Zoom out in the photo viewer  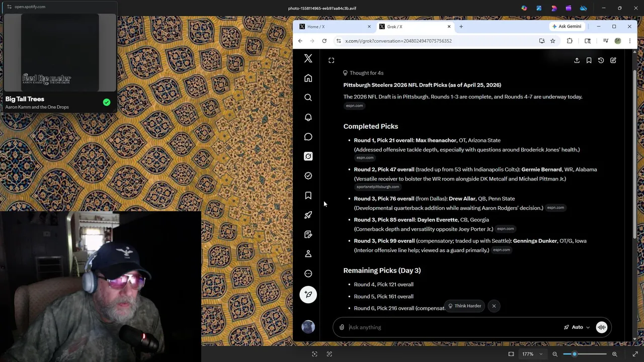(555, 354)
